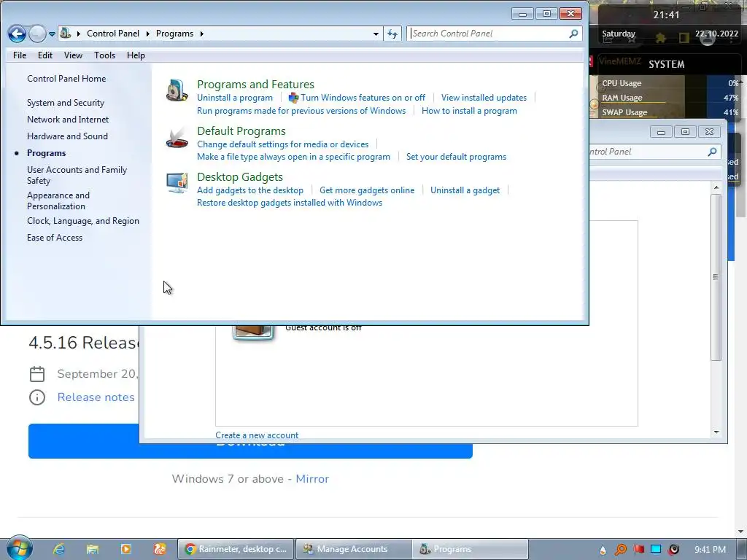Screen dimensions: 747x560
Task: Click the Programs taskbar button
Action: pos(471,549)
